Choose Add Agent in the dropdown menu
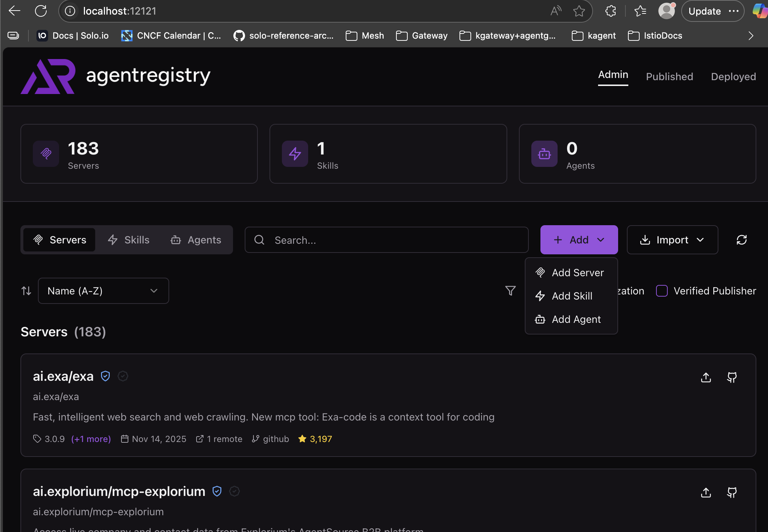Image resolution: width=768 pixels, height=532 pixels. [576, 319]
